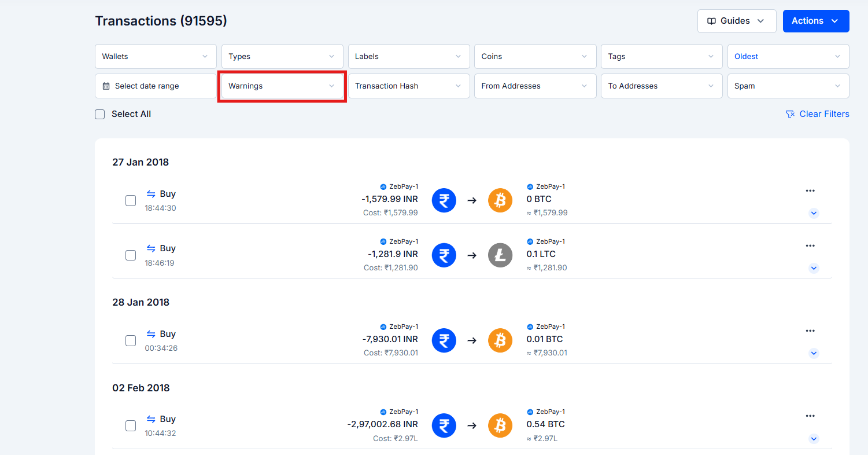Click the swap icon beside Buy at 18:46:19

coord(151,248)
